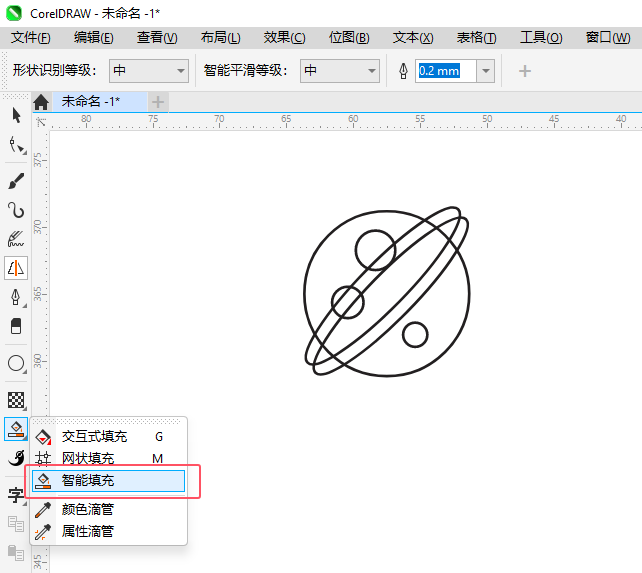Choose 属性滴管 from flyout
This screenshot has height=573, width=642.
coord(109,532)
